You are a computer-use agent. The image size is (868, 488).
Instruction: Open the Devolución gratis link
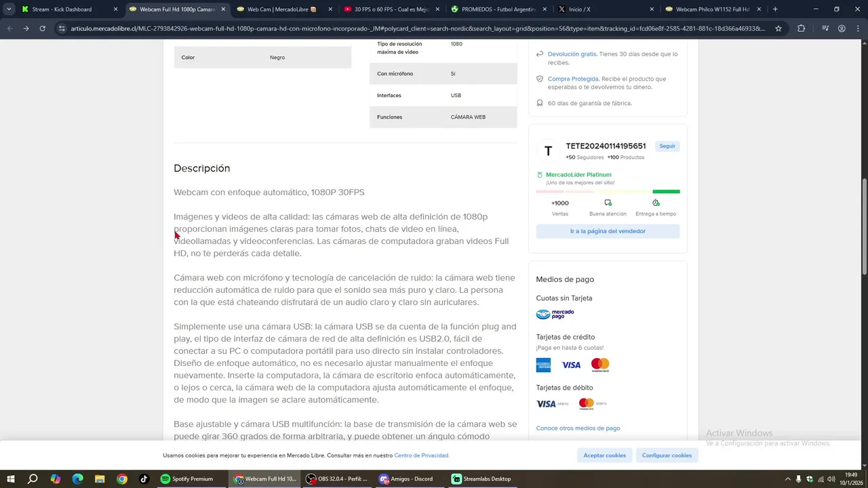[x=572, y=54]
